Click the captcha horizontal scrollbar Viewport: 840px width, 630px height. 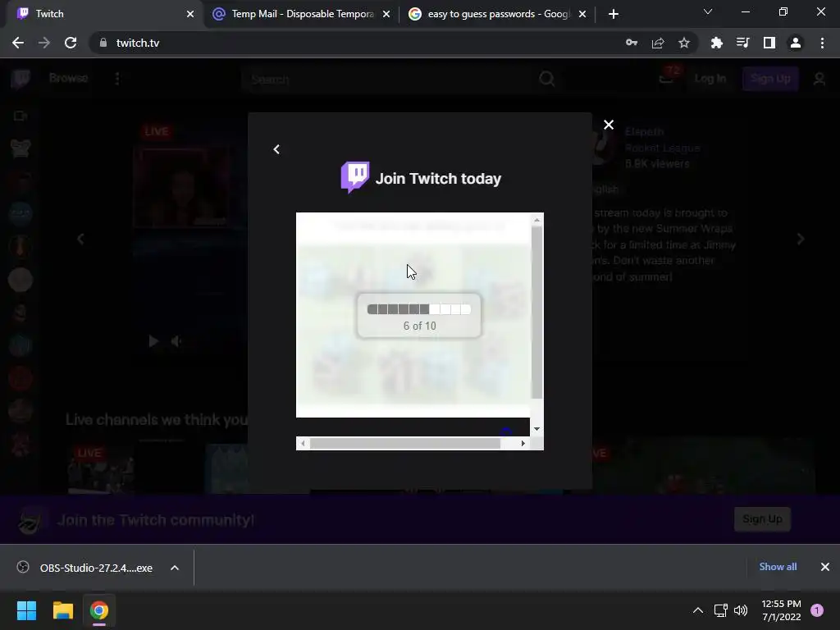(405, 444)
